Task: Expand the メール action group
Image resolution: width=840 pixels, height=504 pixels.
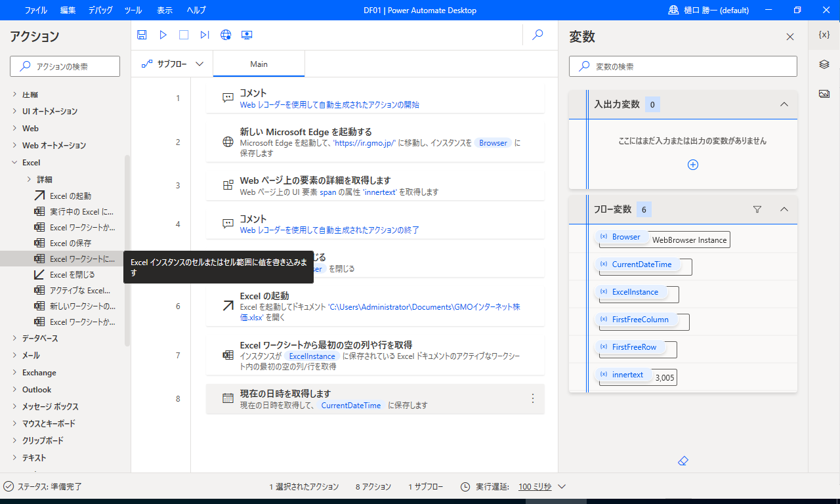Action: pyautogui.click(x=14, y=356)
